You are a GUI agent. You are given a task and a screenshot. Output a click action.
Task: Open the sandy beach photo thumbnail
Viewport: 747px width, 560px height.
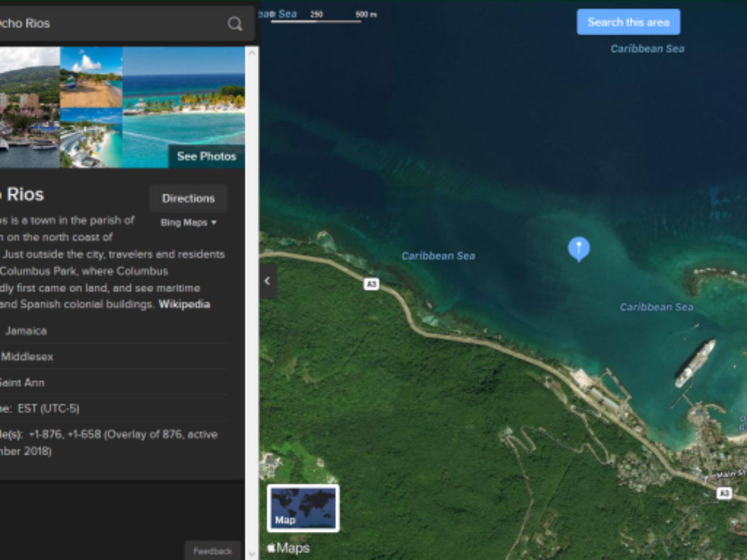click(92, 77)
